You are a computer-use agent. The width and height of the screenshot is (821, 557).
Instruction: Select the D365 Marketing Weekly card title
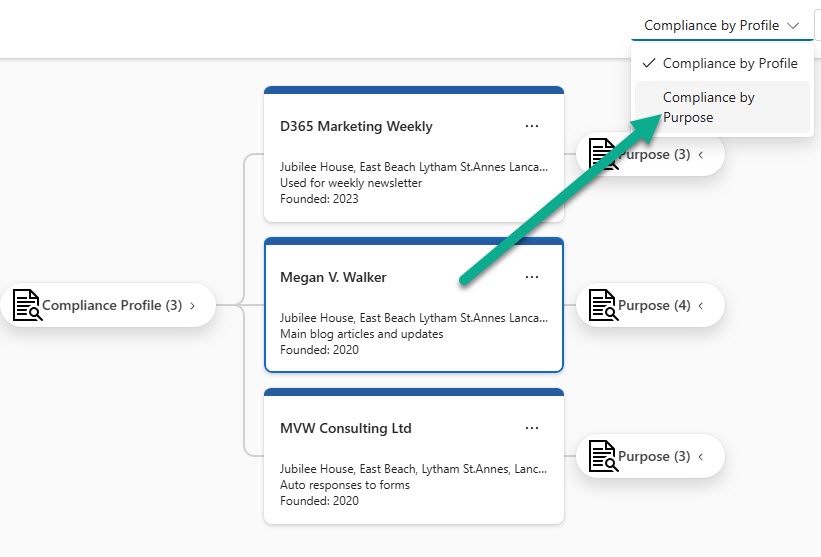pyautogui.click(x=356, y=126)
